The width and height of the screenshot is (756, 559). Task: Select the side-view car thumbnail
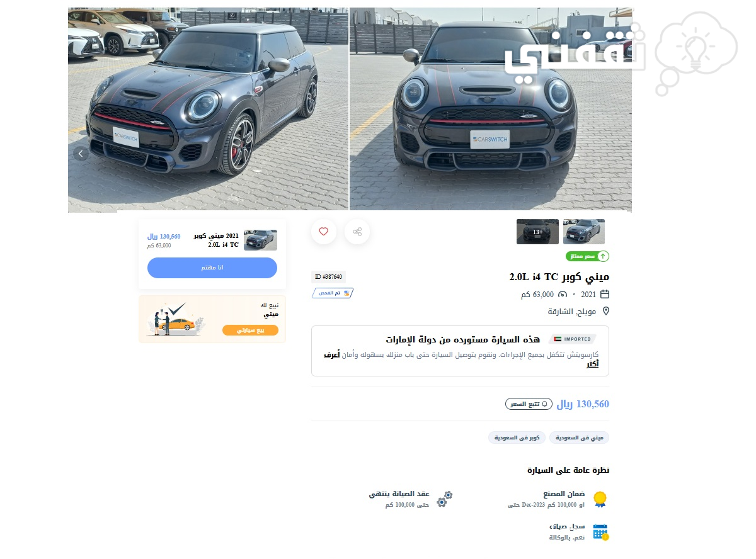[584, 232]
